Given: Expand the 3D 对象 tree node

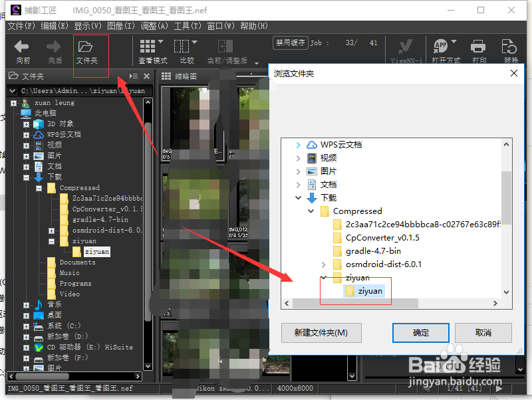Looking at the screenshot, I should pyautogui.click(x=26, y=124).
